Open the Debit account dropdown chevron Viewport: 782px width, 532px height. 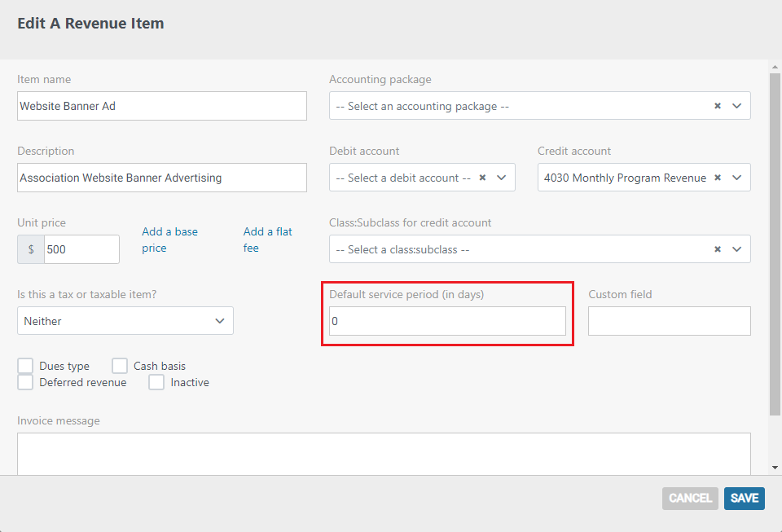tap(501, 178)
